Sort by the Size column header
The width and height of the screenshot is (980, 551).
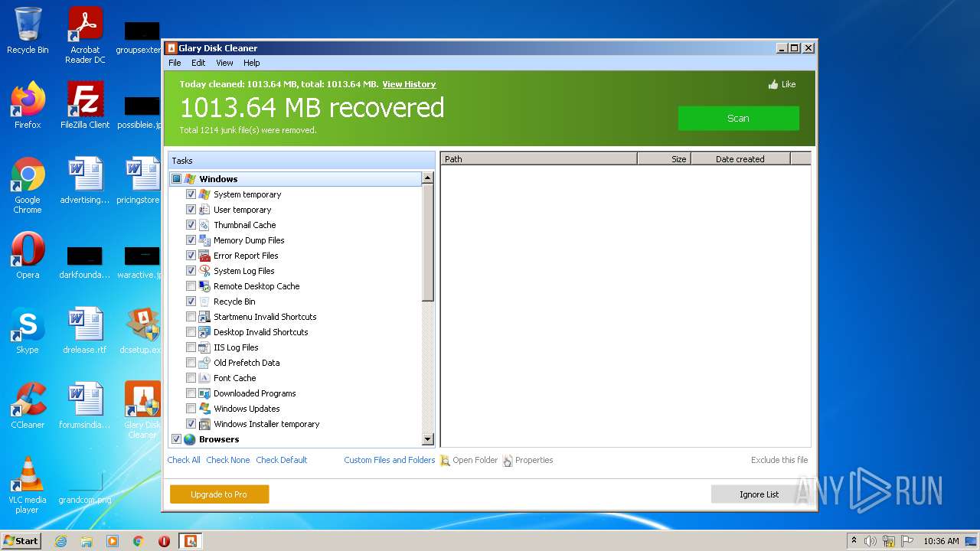[664, 159]
